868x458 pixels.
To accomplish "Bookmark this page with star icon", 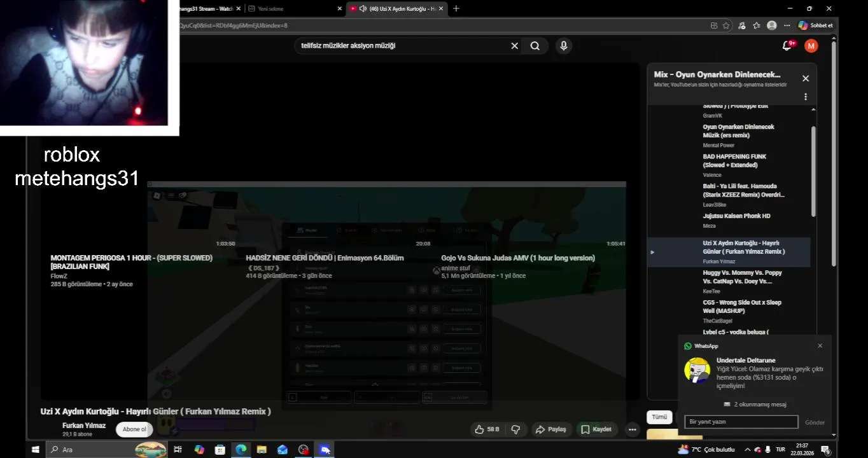I will 726,25.
